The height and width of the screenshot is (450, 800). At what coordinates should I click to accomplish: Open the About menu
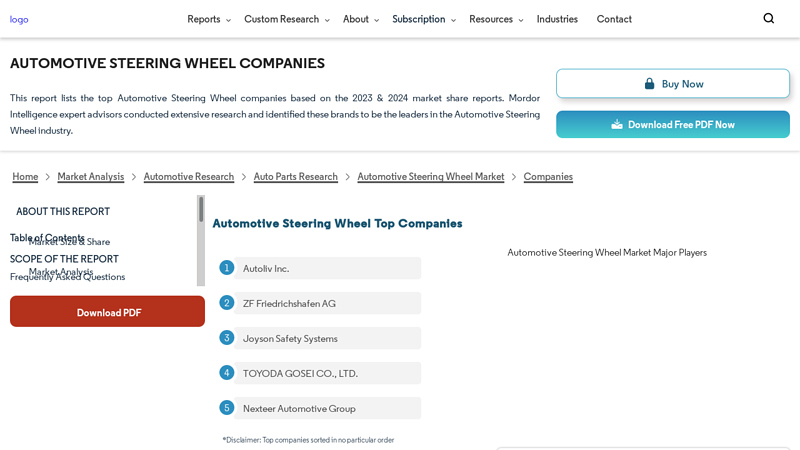point(356,19)
